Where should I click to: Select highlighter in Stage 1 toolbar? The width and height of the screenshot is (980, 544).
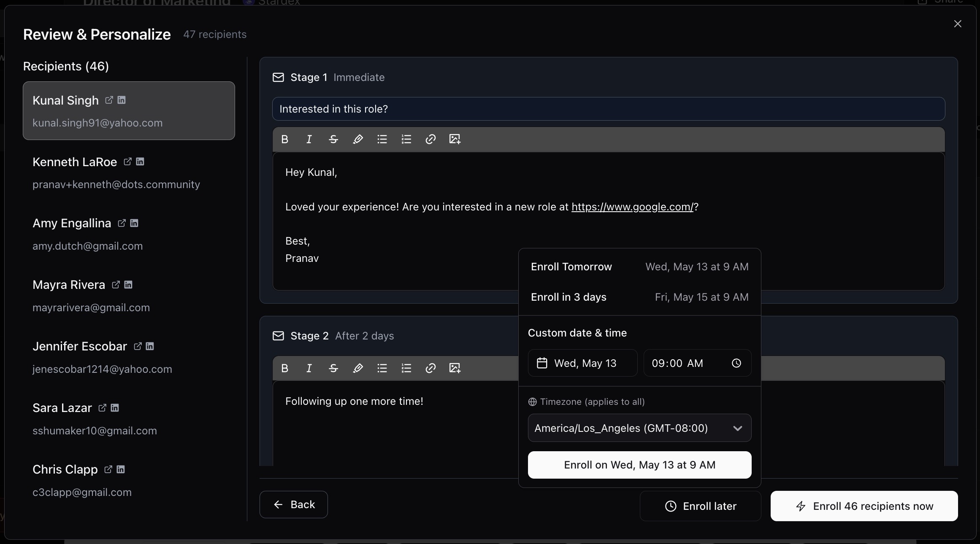pyautogui.click(x=358, y=139)
